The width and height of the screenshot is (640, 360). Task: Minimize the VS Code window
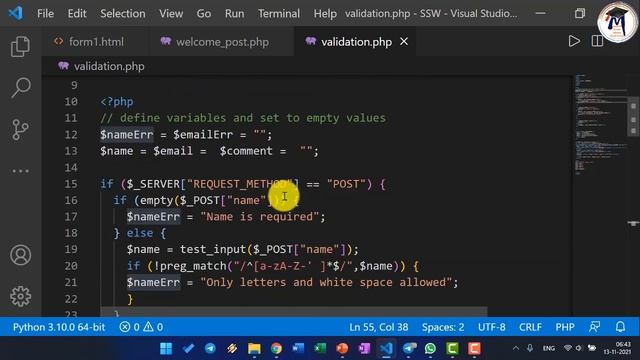540,13
